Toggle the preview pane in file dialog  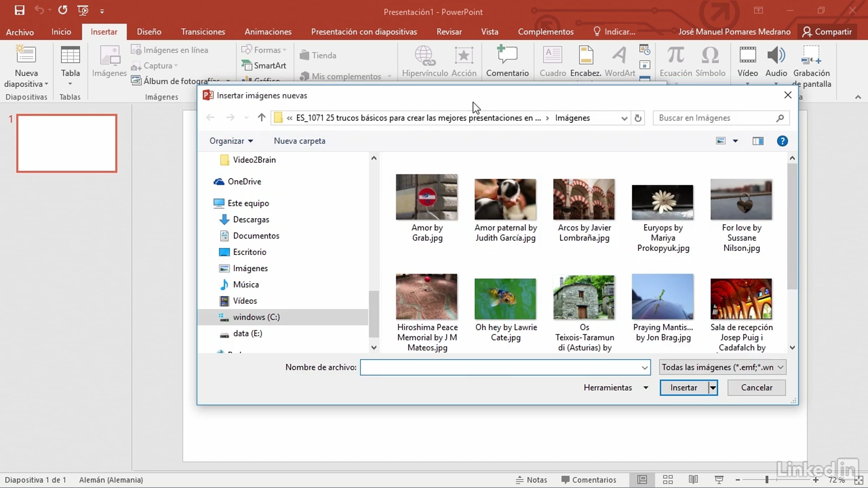[x=758, y=141]
